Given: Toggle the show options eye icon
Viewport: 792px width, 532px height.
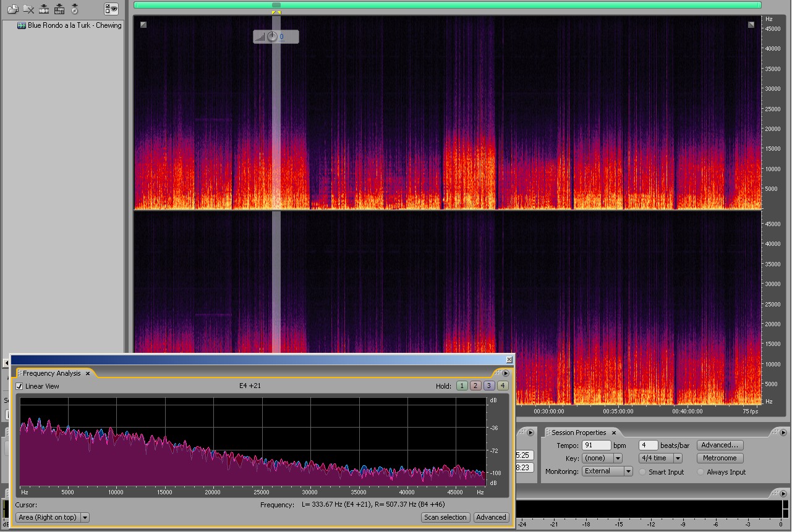Looking at the screenshot, I should 111,9.
